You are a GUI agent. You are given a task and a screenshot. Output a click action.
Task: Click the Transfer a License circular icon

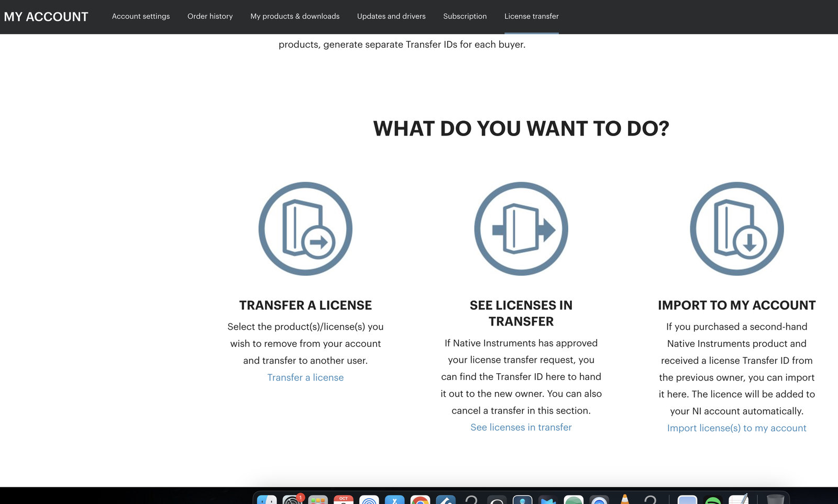[x=305, y=229]
